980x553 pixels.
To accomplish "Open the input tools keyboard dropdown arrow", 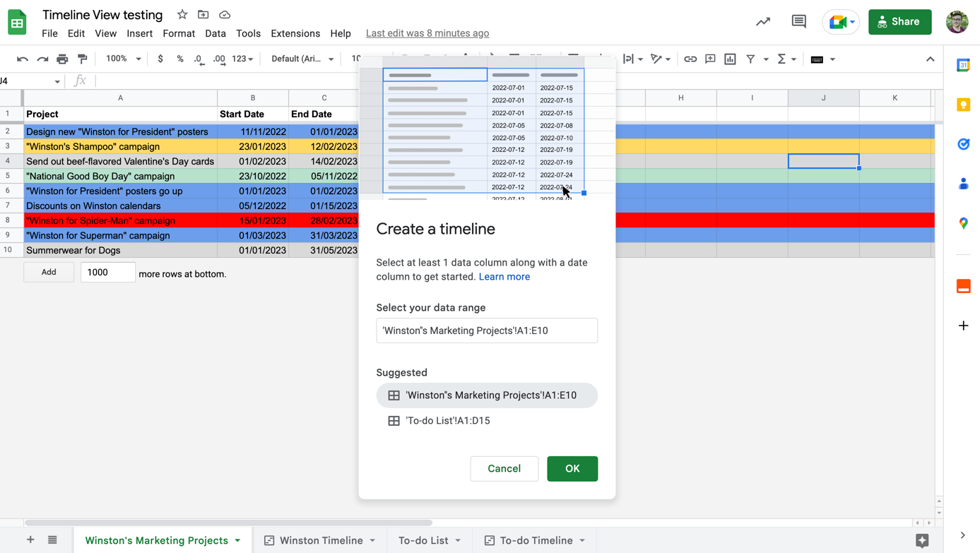I will click(x=832, y=59).
